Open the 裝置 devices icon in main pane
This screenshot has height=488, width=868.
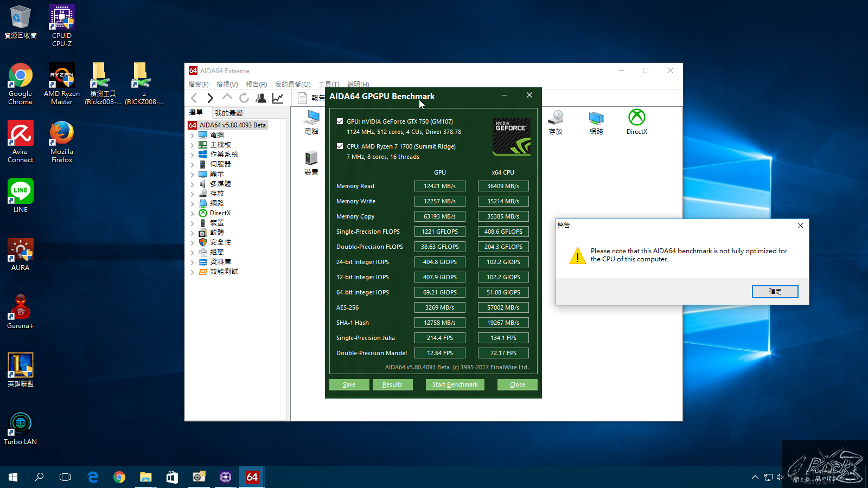coord(311,163)
